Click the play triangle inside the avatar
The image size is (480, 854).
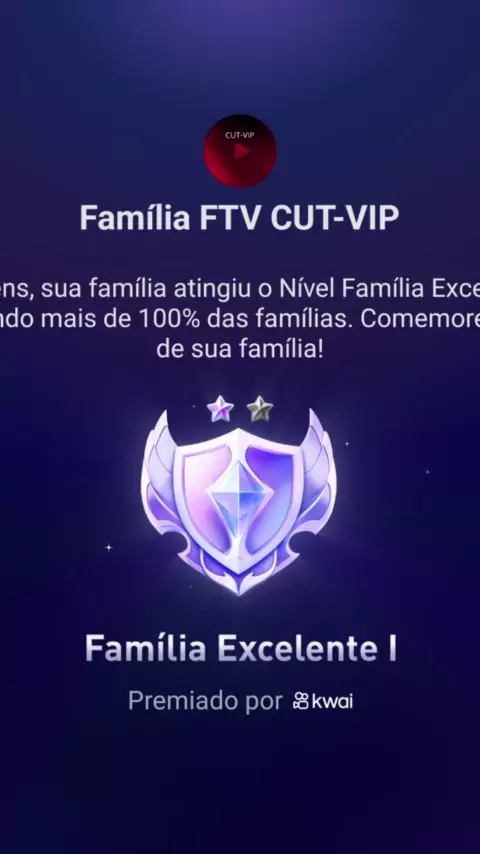pos(241,151)
